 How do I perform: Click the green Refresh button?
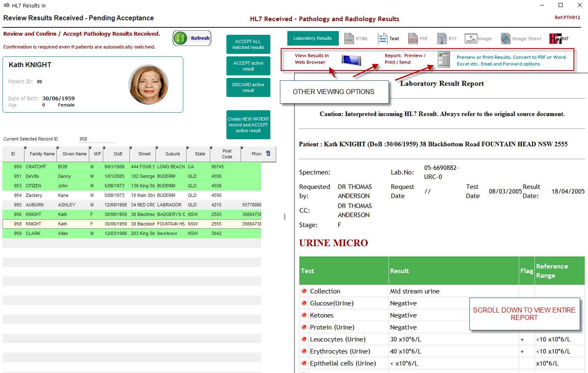tap(192, 38)
